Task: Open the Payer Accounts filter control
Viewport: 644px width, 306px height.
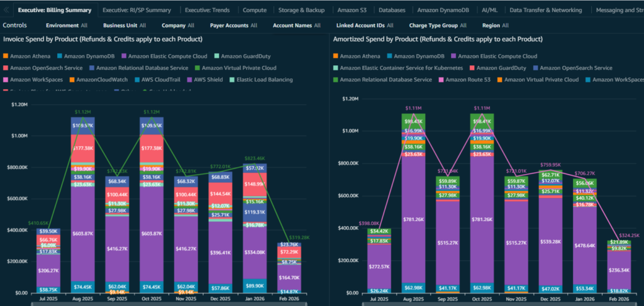Action: click(233, 25)
